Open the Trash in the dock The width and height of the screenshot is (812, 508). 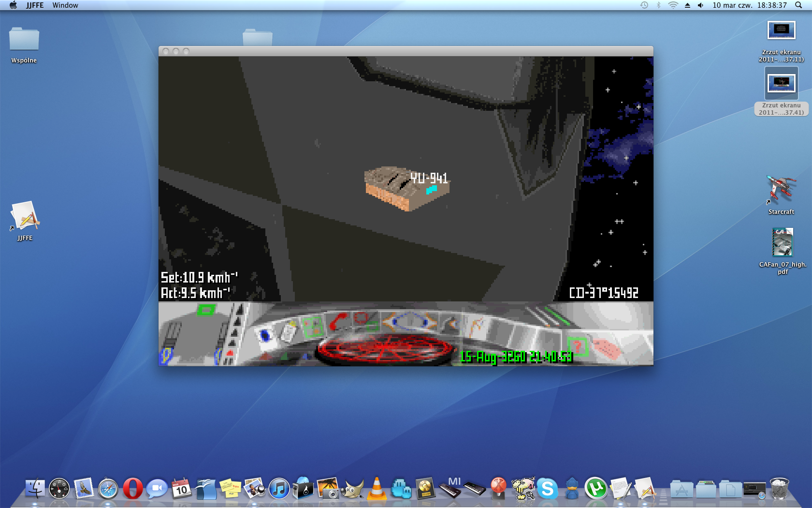pyautogui.click(x=779, y=489)
